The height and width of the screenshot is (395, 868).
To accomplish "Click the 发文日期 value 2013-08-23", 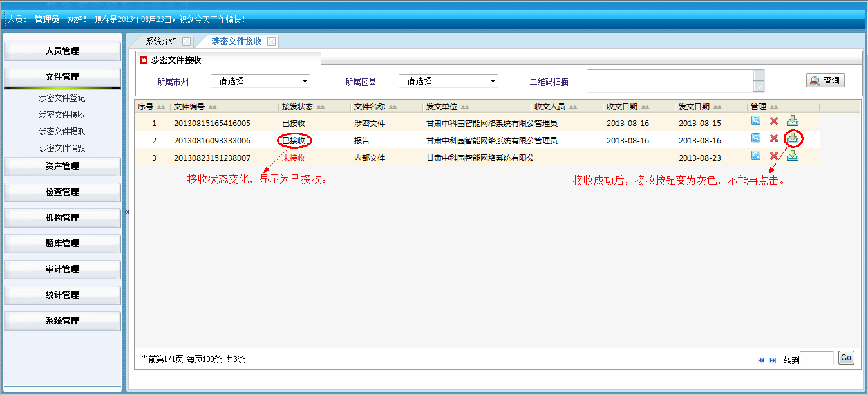I will click(x=700, y=158).
